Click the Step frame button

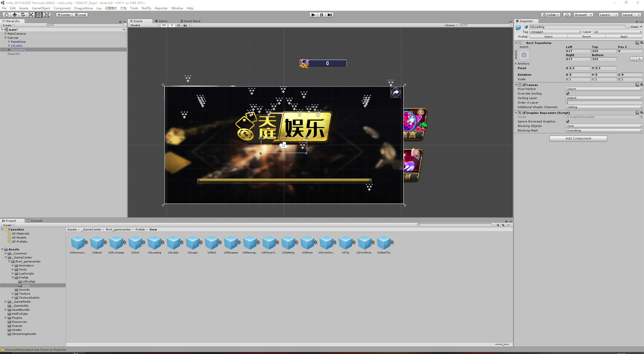tap(330, 15)
